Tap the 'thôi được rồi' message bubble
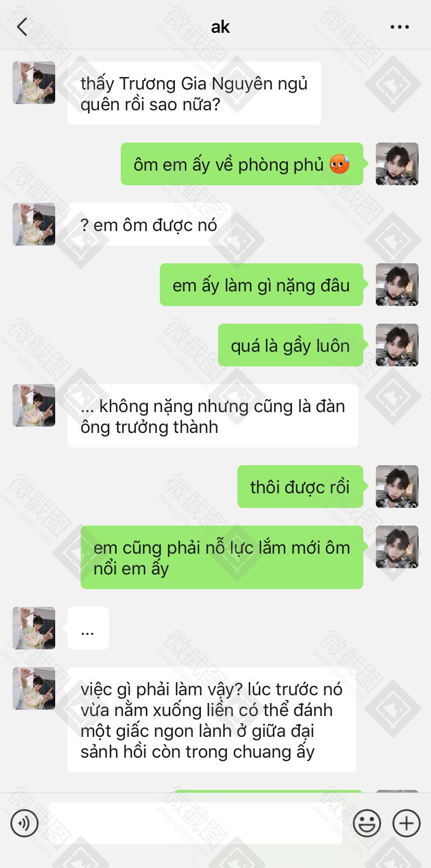Screen dimensions: 431x868 pos(300,487)
